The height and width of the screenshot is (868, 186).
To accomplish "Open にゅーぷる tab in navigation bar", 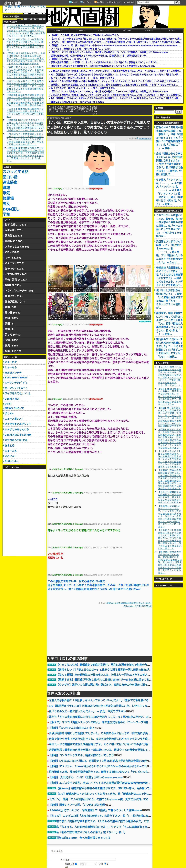I will (x=149, y=30).
